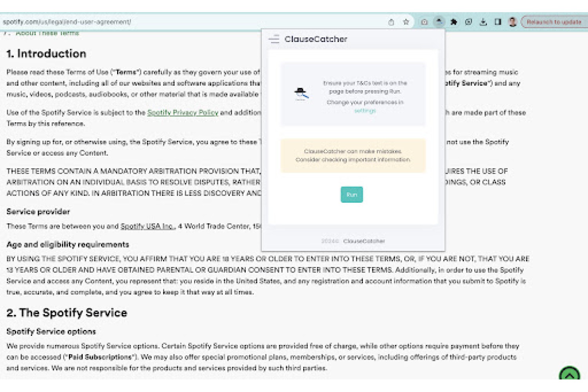This screenshot has height=392, width=588.
Task: Click the 'About These Terms' contents link
Action: (47, 33)
